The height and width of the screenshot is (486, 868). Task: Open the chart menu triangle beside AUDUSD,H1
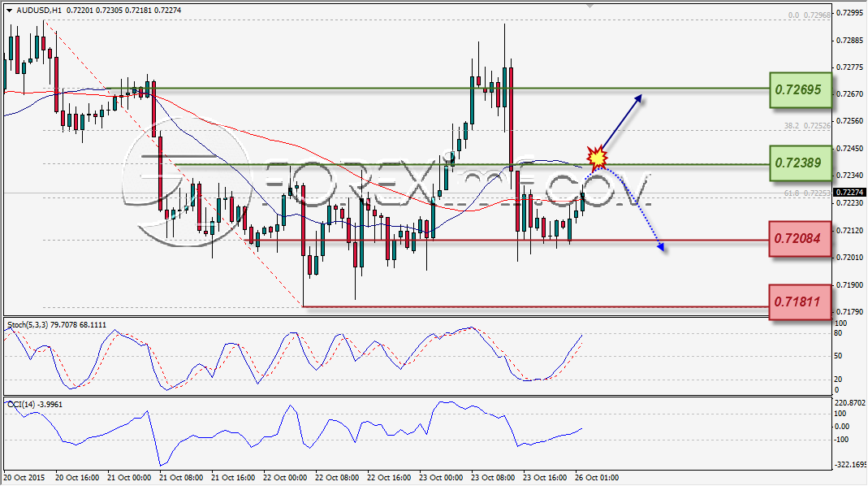tap(10, 10)
